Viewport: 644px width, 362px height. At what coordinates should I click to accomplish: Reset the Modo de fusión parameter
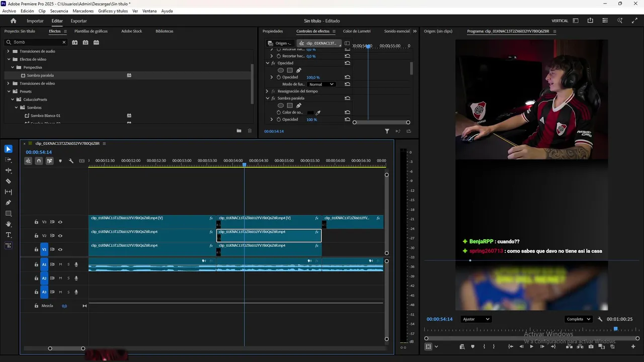(x=347, y=84)
